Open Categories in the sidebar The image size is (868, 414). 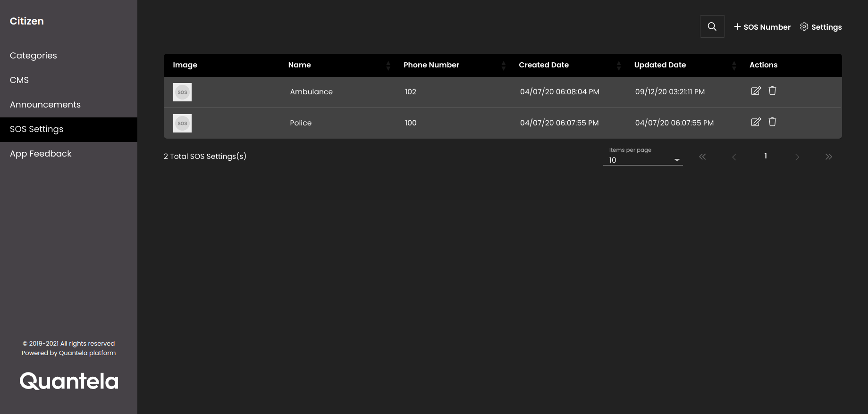click(x=68, y=56)
